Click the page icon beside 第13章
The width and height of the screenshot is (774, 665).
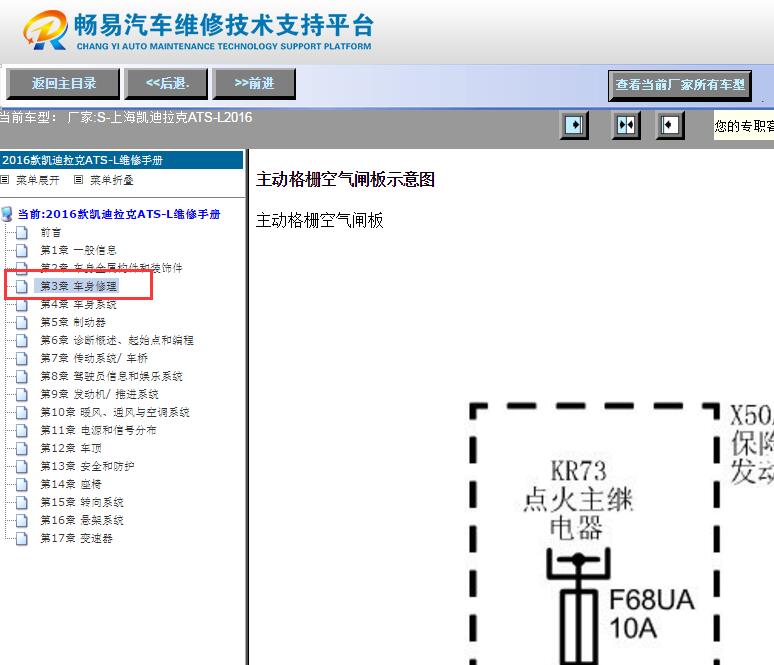(22, 466)
